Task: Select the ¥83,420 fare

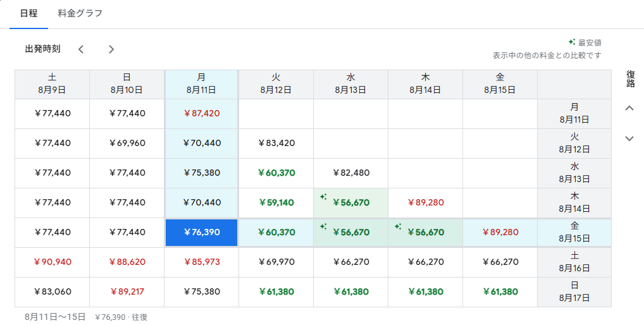Action: tap(276, 143)
